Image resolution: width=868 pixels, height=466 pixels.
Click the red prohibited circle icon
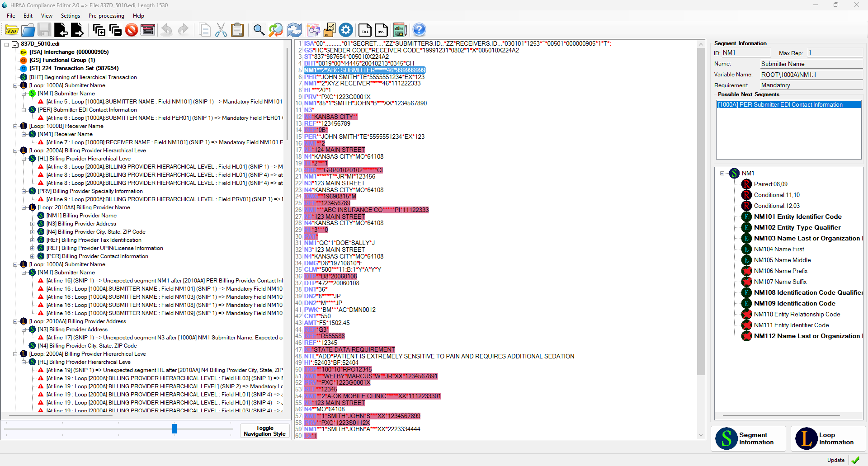click(x=132, y=30)
